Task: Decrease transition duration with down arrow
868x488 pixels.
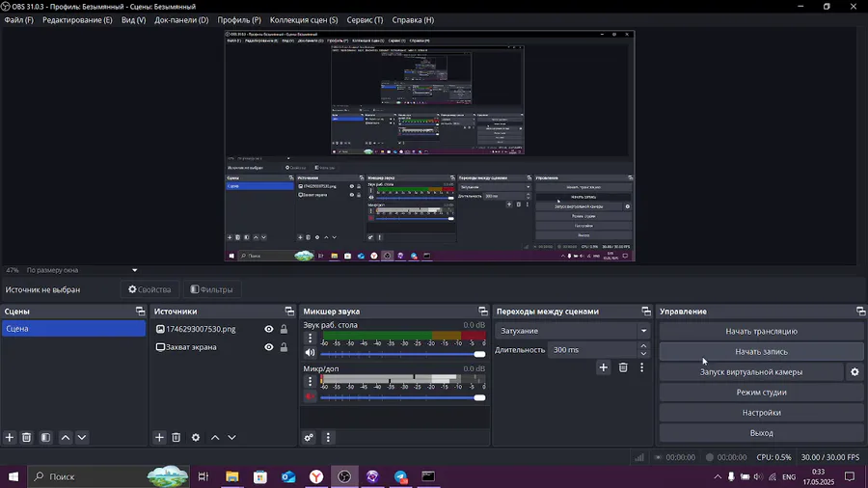Action: click(643, 354)
